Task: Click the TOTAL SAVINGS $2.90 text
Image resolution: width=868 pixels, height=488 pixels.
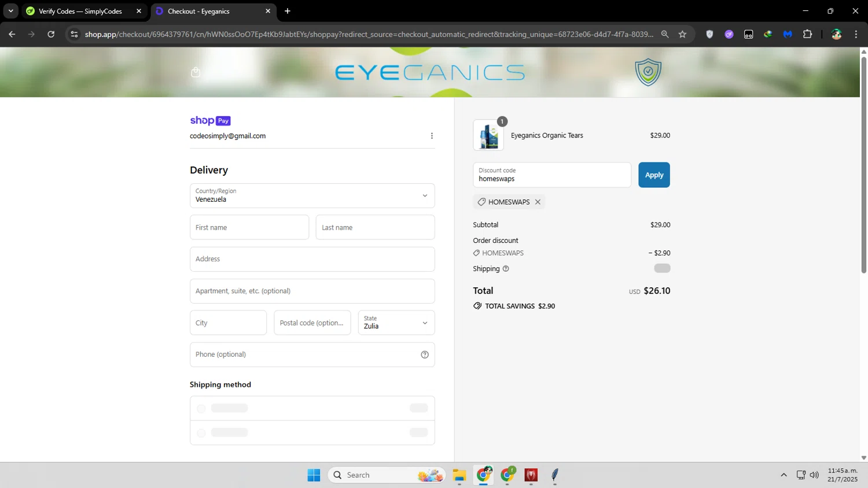Action: [520, 306]
